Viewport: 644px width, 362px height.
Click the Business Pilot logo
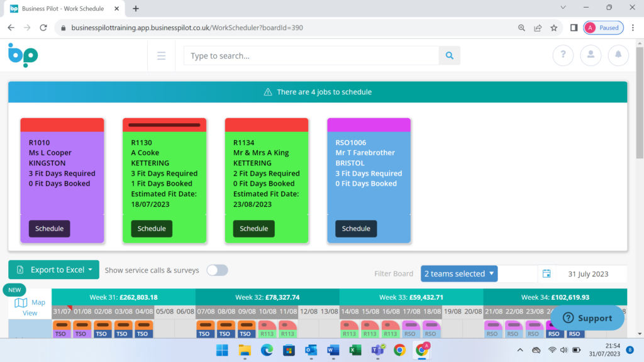(x=23, y=55)
